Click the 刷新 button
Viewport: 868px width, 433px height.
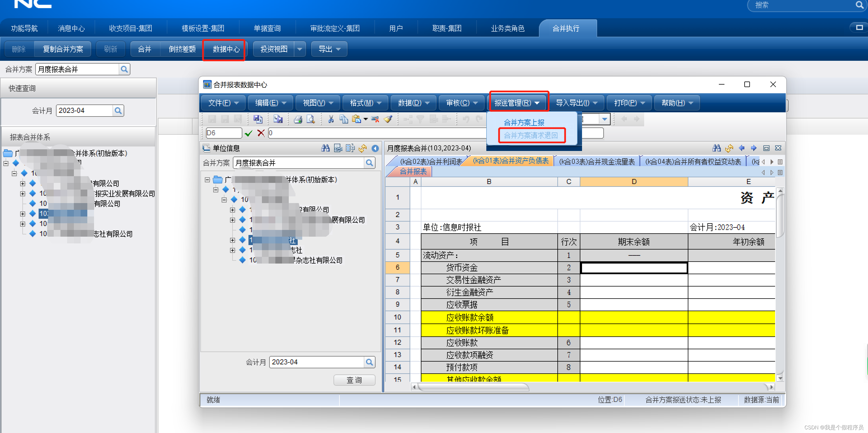point(111,49)
